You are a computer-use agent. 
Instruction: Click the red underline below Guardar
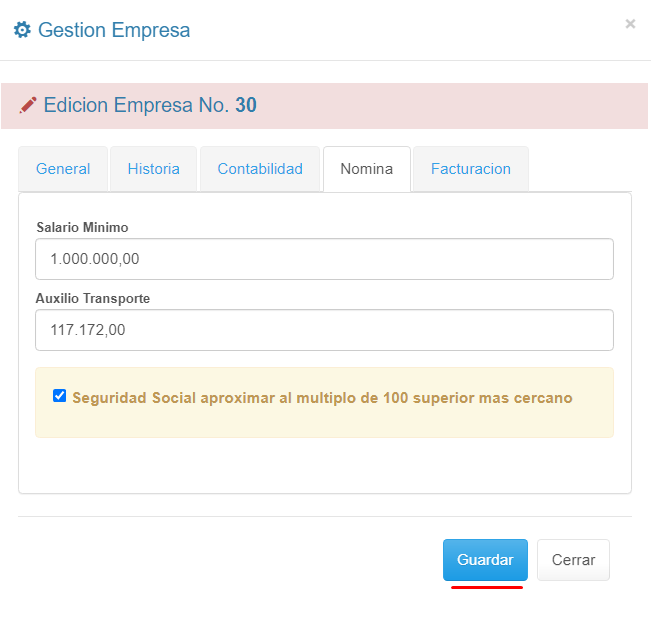coord(487,587)
